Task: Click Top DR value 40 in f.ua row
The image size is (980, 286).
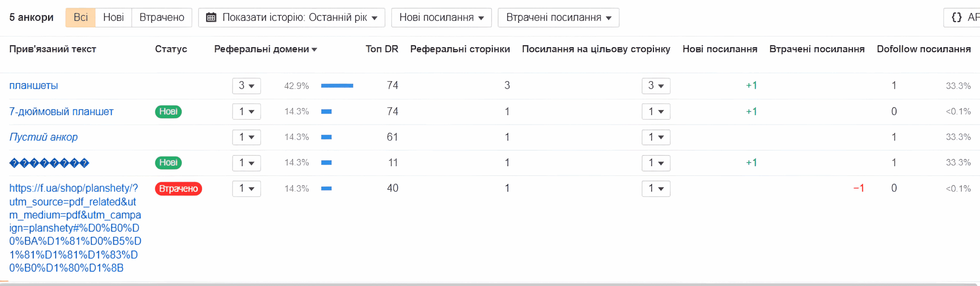Action: click(392, 188)
